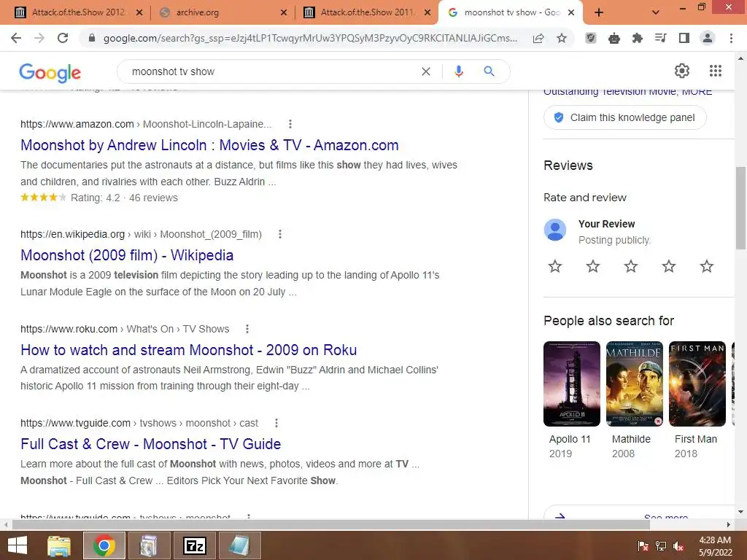
Task: Open the Google apps grid
Action: 716,71
